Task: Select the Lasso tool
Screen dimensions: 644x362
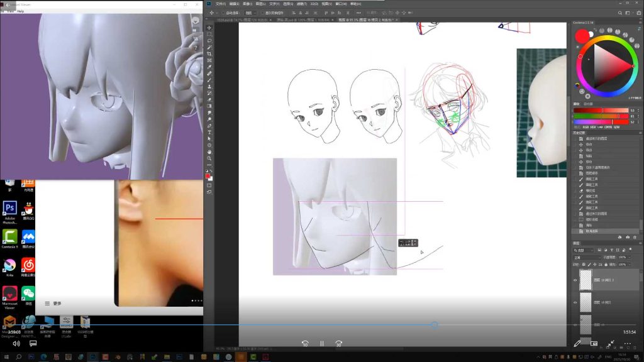Action: tap(209, 41)
